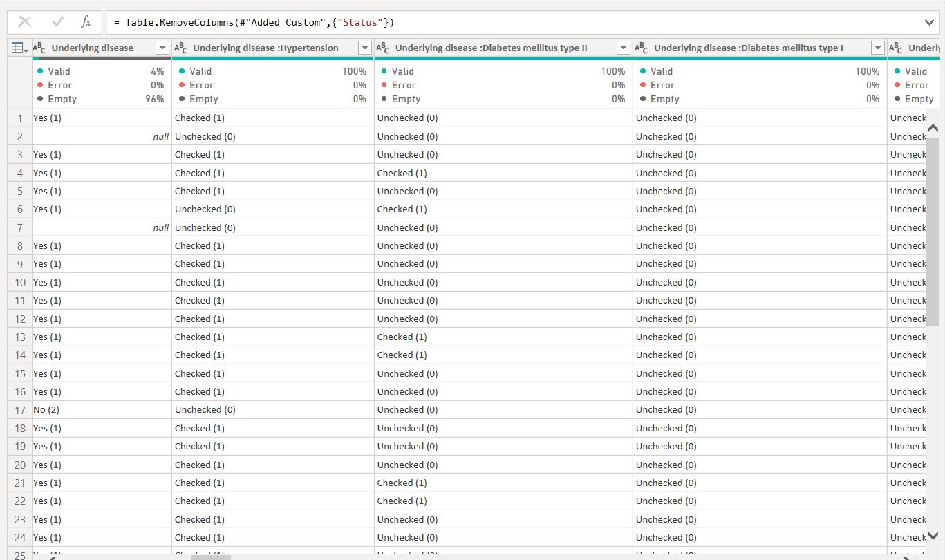Select row number 1 header
Viewport: 945px width, 560px height.
click(x=20, y=118)
